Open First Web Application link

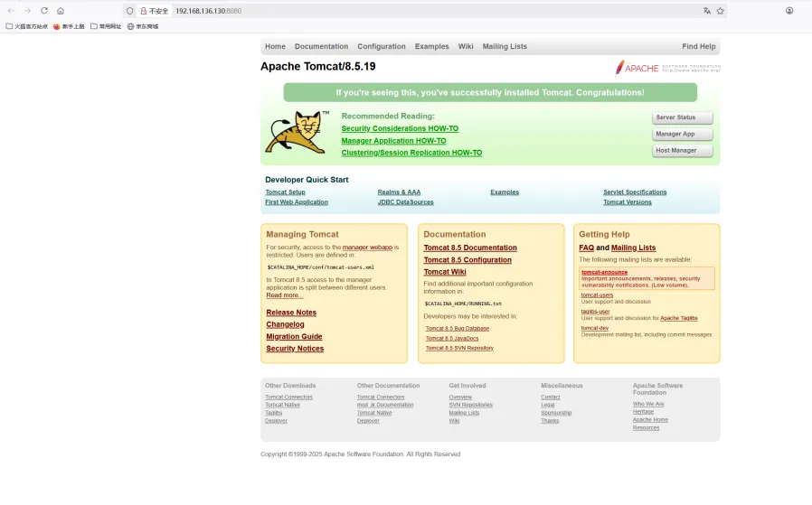[x=297, y=202]
